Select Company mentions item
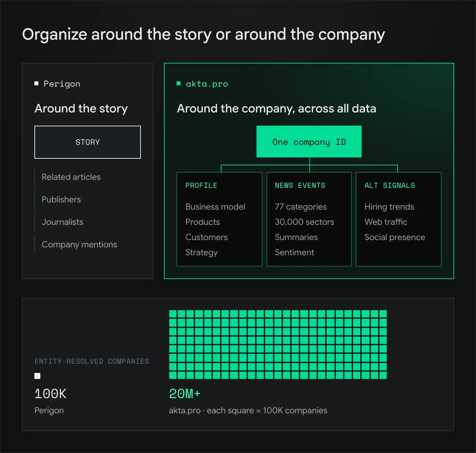The height and width of the screenshot is (453, 476). click(79, 244)
